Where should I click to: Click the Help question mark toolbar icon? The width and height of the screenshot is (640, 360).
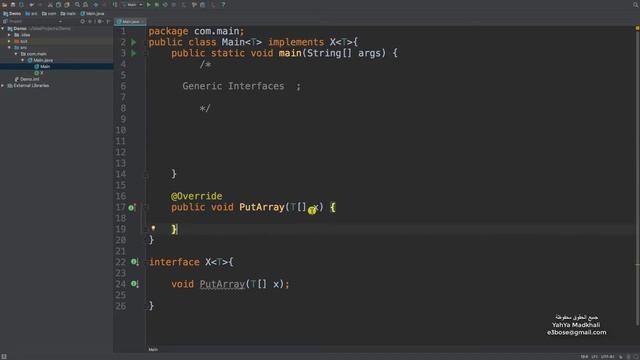223,5
